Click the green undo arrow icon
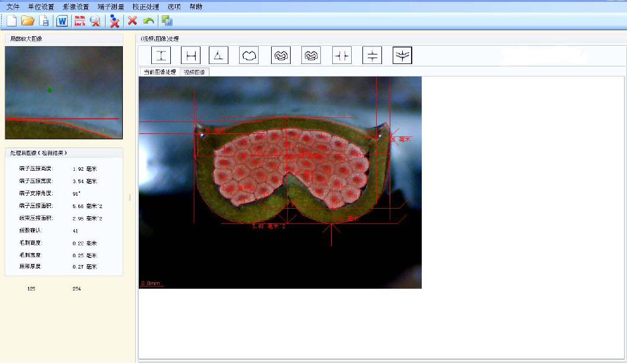The width and height of the screenshot is (627, 364). (148, 21)
